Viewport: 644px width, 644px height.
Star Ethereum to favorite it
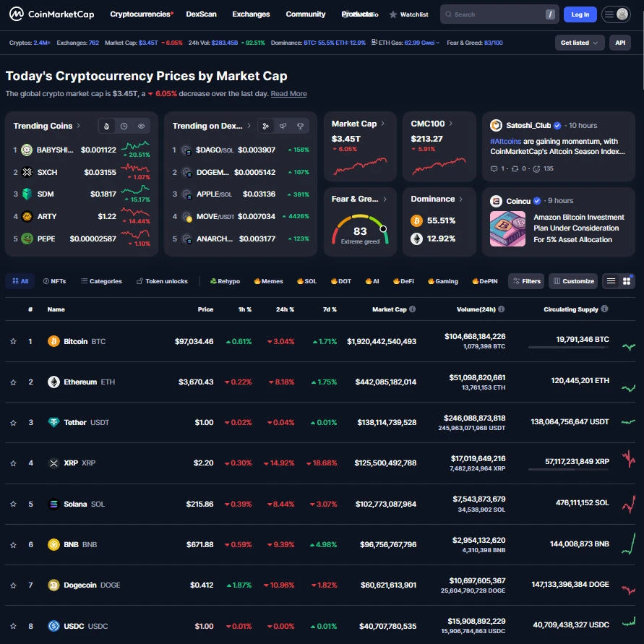[13, 382]
